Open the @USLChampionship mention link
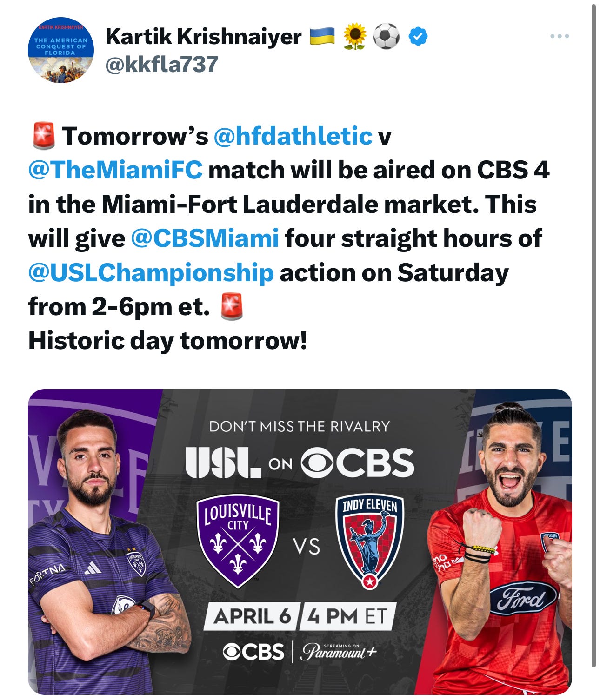Viewport: 600px width, 700px height. (x=151, y=273)
